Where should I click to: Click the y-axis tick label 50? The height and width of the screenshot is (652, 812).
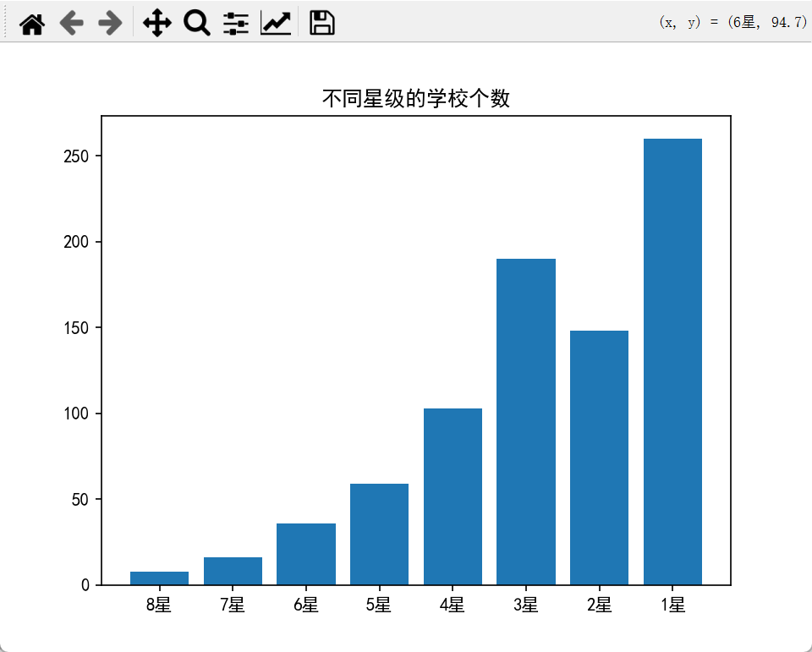tap(80, 499)
